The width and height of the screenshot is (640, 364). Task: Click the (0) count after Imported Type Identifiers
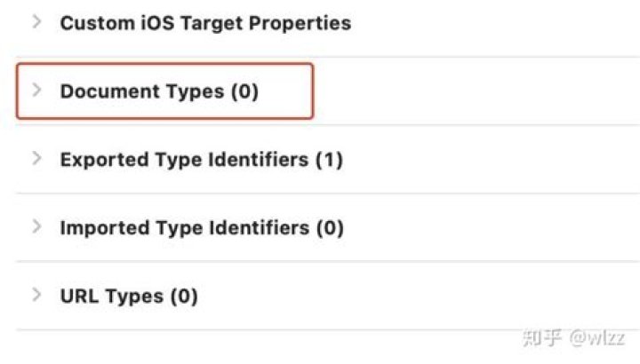pos(330,228)
